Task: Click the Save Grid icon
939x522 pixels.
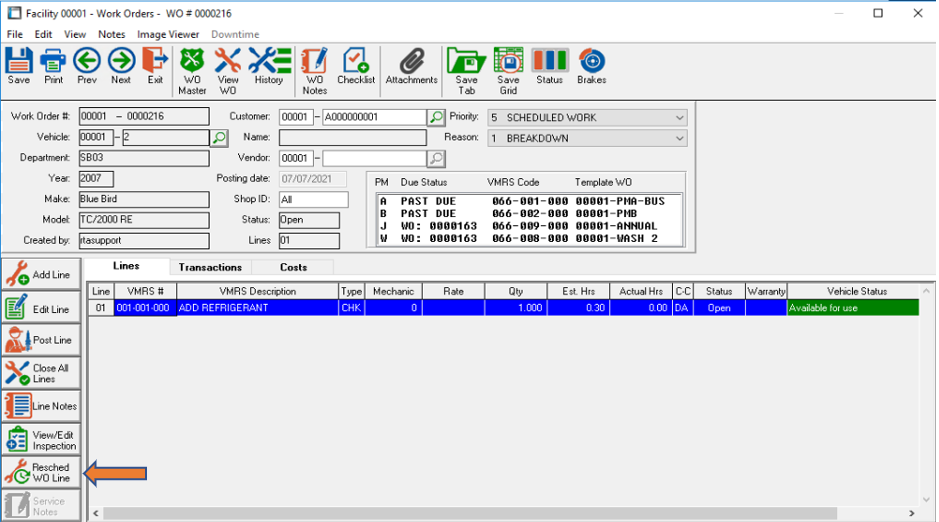Action: (x=508, y=70)
